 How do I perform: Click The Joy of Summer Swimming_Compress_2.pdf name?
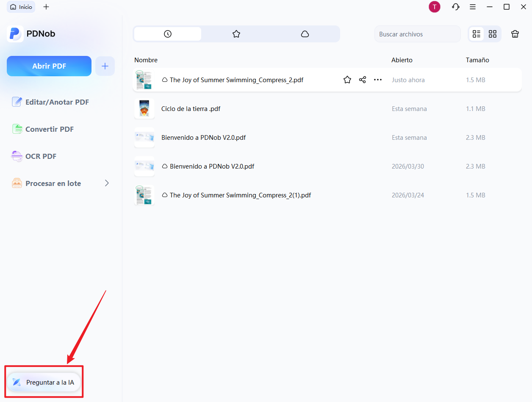236,80
